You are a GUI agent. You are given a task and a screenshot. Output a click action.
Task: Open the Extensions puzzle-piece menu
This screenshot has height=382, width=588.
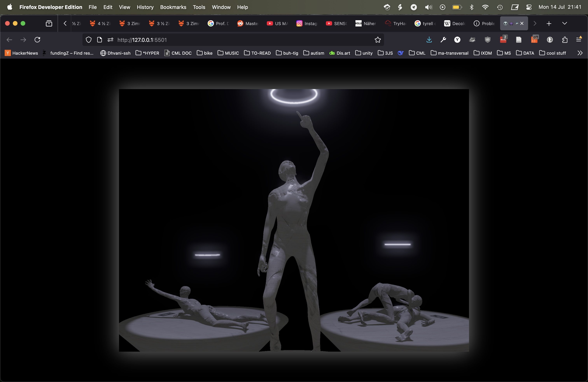click(x=565, y=39)
